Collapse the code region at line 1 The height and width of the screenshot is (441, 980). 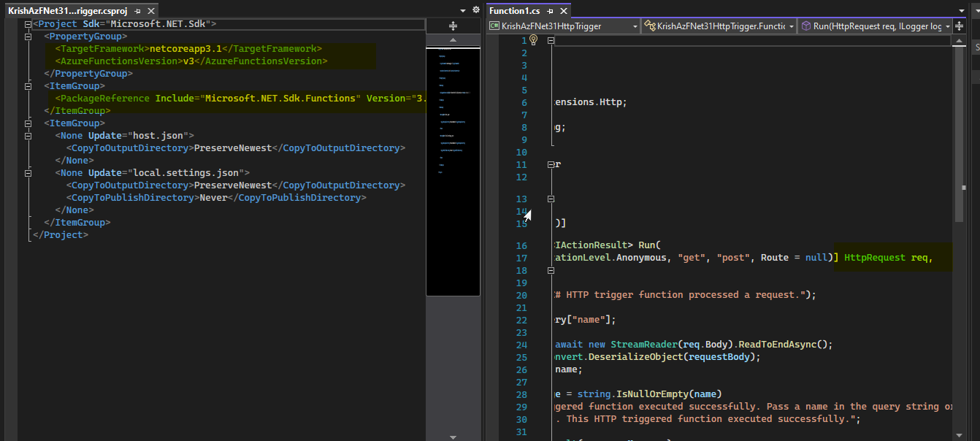point(551,41)
